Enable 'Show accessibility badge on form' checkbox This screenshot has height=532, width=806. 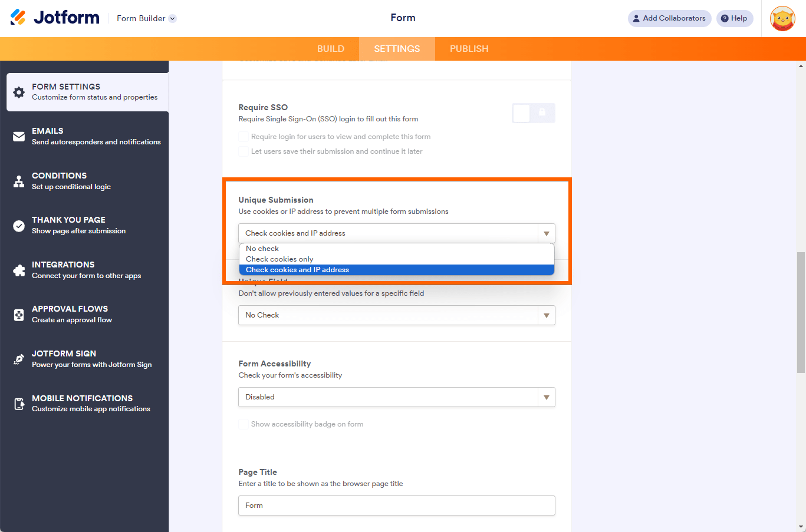(x=244, y=424)
